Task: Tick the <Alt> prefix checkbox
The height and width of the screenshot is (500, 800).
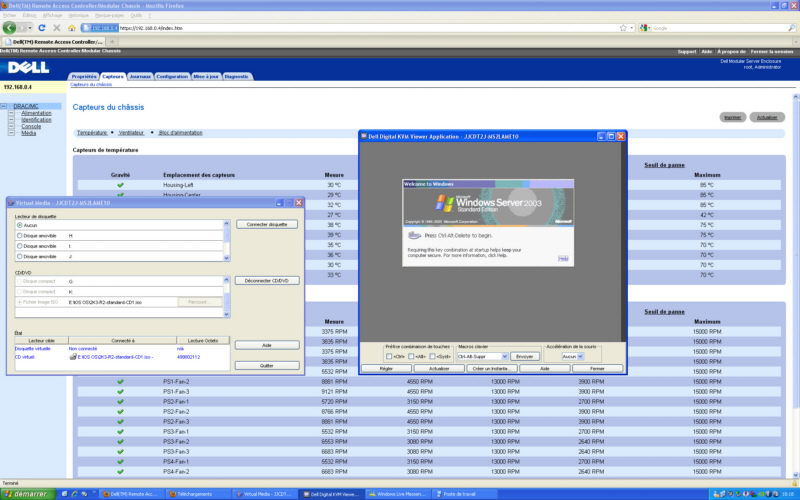Action: click(411, 356)
